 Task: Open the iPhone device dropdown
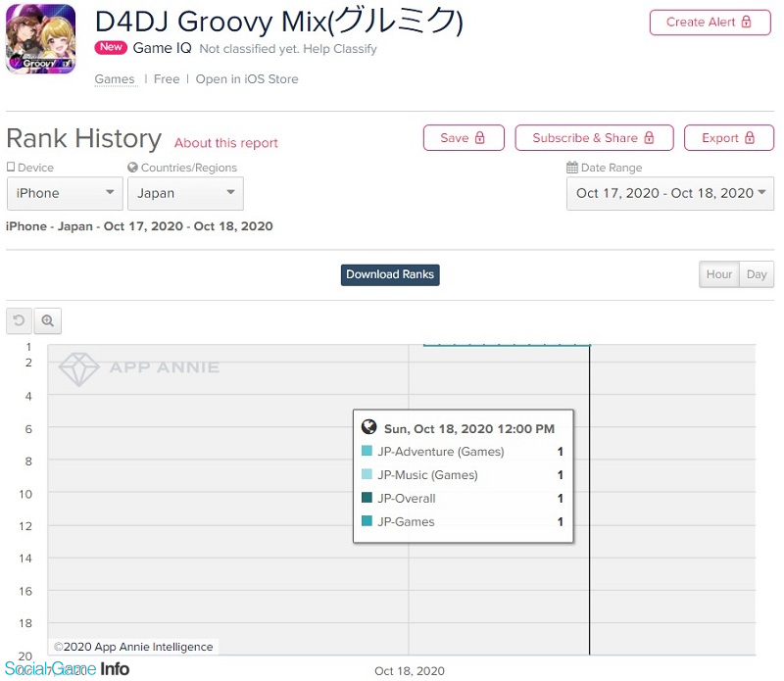click(x=65, y=193)
